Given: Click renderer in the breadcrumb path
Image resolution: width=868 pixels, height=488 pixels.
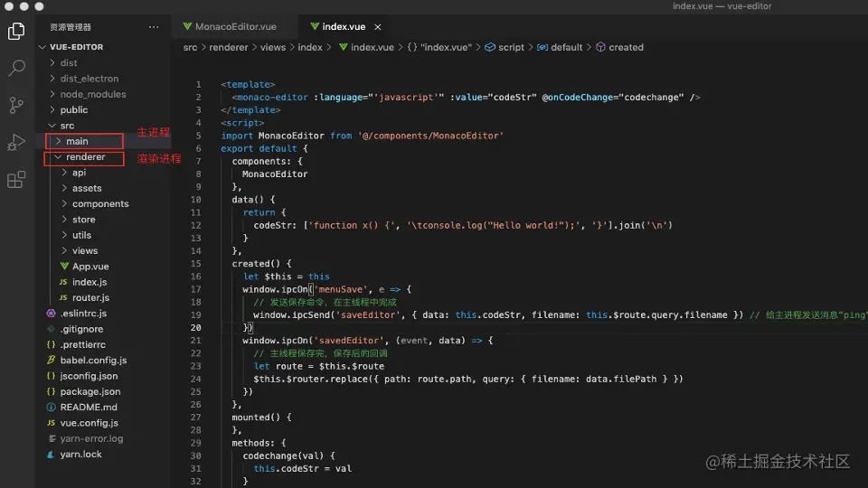Looking at the screenshot, I should [x=228, y=47].
